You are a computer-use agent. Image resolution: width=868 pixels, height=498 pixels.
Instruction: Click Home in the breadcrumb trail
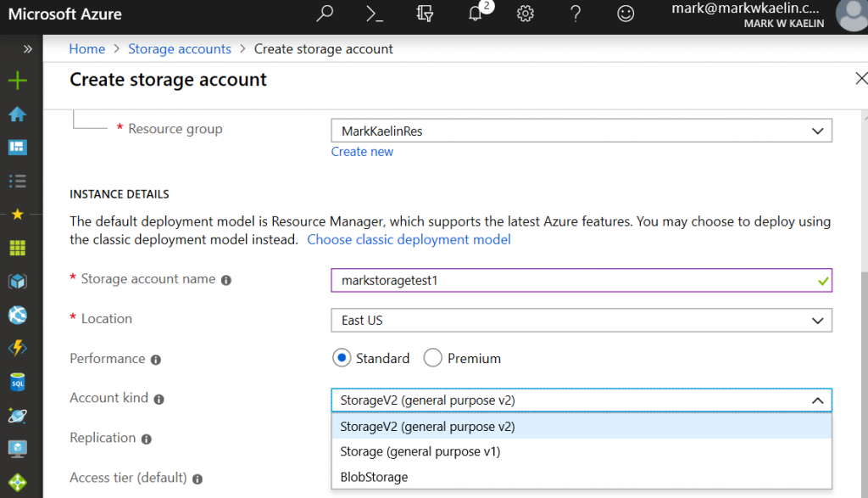[86, 48]
